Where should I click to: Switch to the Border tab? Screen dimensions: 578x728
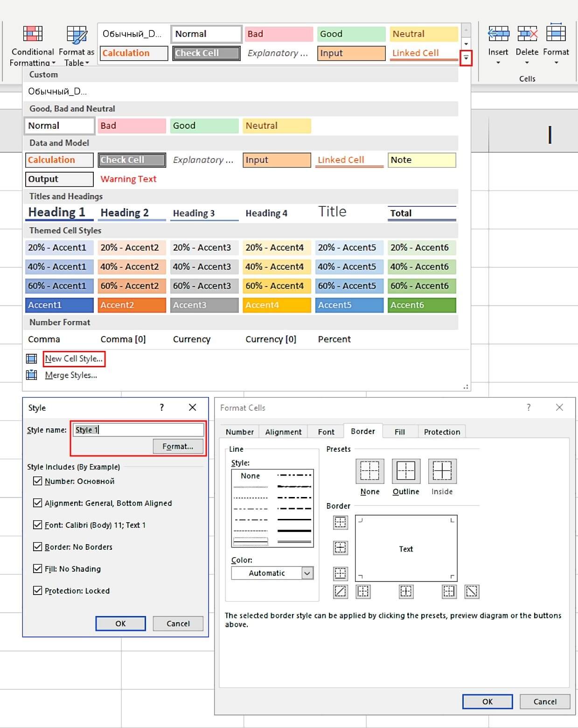pos(363,431)
